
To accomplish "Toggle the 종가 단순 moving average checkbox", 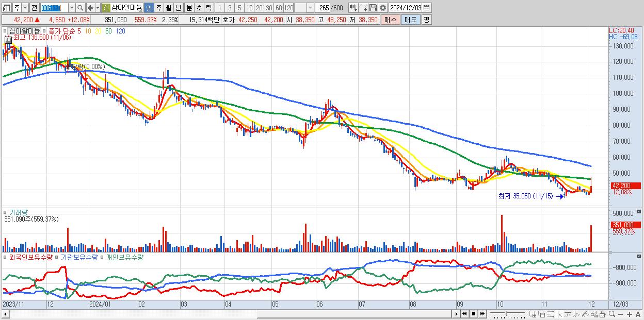I will pyautogui.click(x=44, y=31).
